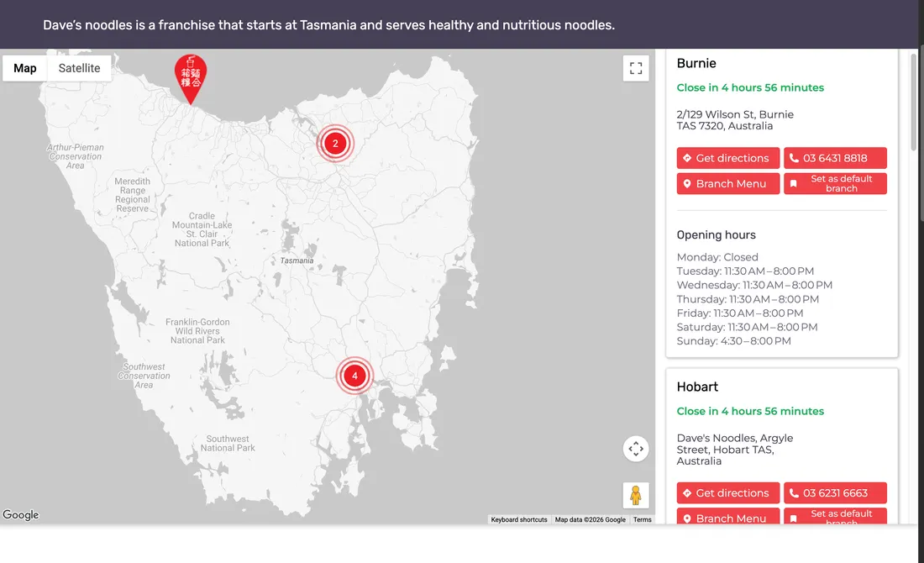The width and height of the screenshot is (924, 563).
Task: Open Keyboard shortcuts for the map
Action: (519, 519)
